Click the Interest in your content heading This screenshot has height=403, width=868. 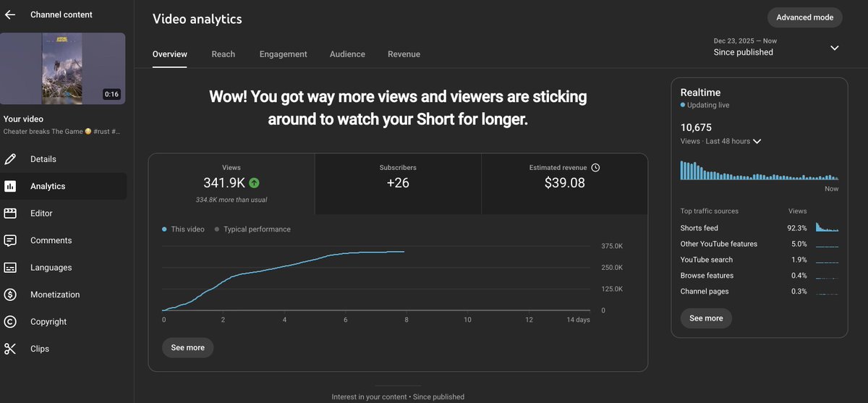click(398, 396)
